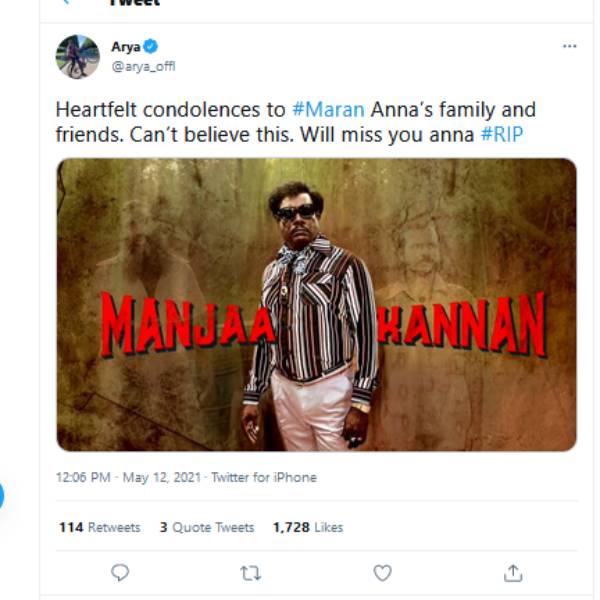
Task: View the 1,728 Likes list
Action: pyautogui.click(x=307, y=527)
